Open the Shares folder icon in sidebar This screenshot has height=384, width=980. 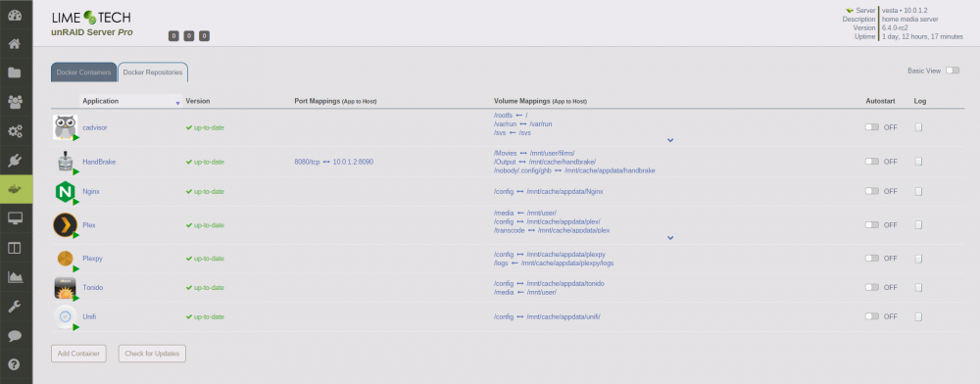(16, 73)
